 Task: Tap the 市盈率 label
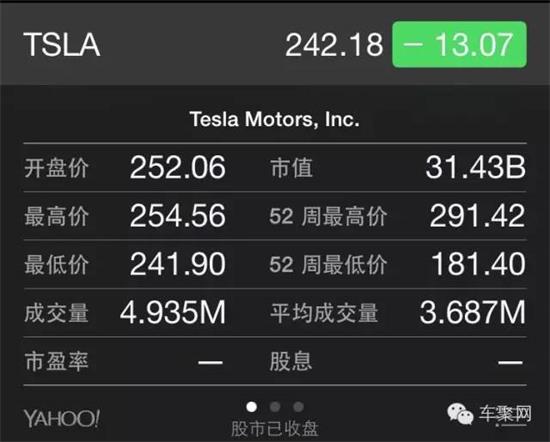[x=56, y=361]
